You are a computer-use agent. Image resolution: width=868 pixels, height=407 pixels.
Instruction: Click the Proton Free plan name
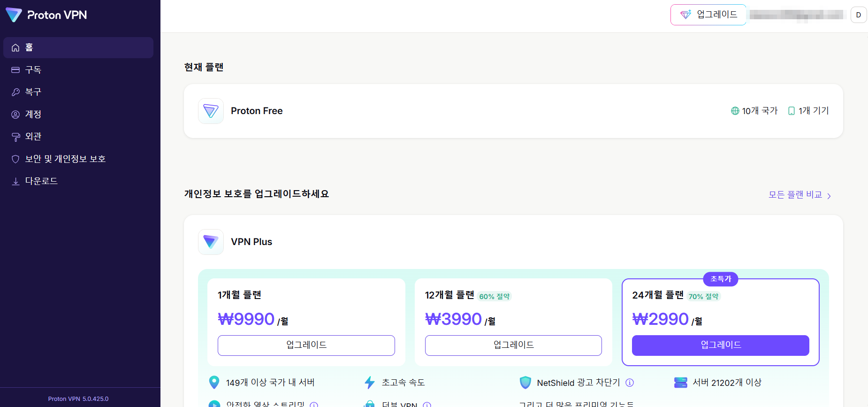(x=257, y=111)
